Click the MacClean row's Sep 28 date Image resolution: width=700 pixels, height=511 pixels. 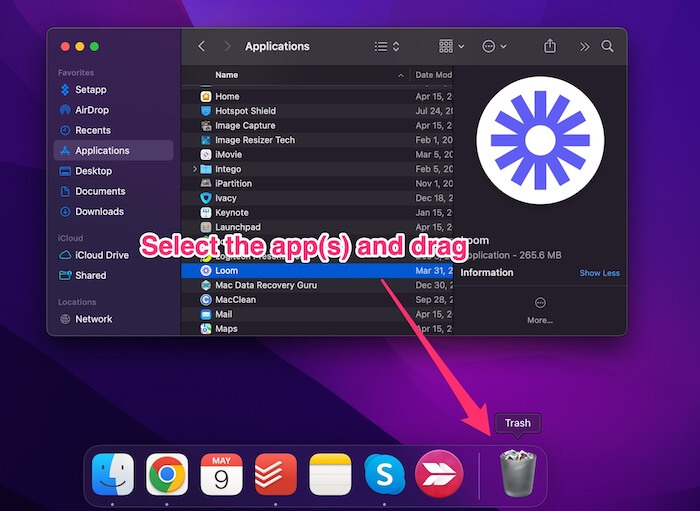point(433,299)
